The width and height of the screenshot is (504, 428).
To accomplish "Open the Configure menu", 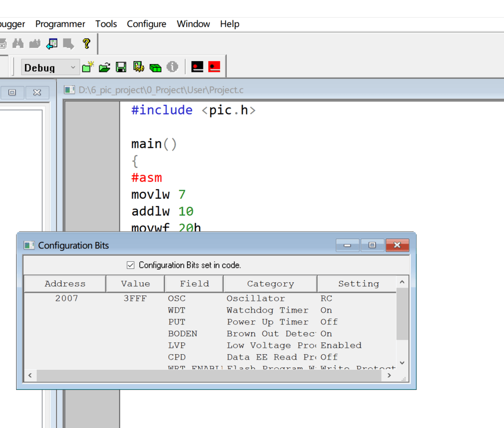I will (146, 24).
